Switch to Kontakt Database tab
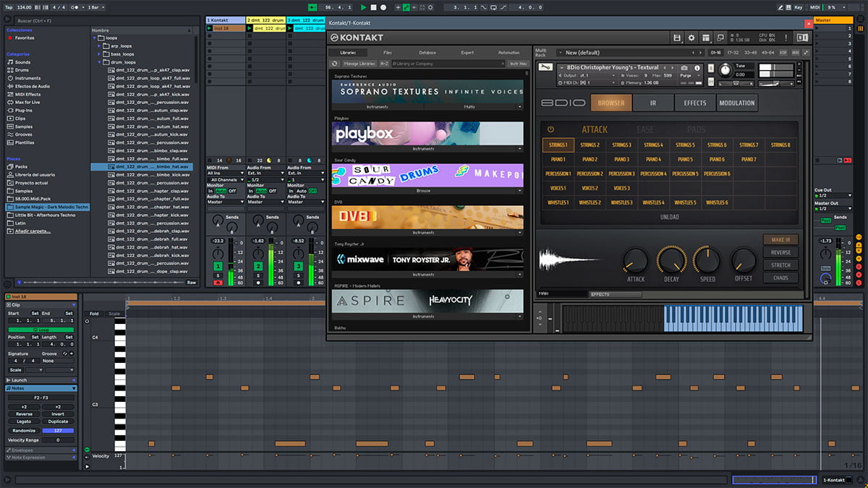This screenshot has height=488, width=868. coord(427,53)
